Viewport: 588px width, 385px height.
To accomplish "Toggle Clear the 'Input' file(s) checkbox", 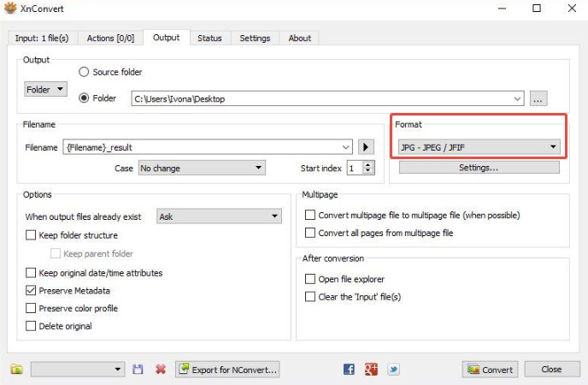I will click(310, 297).
